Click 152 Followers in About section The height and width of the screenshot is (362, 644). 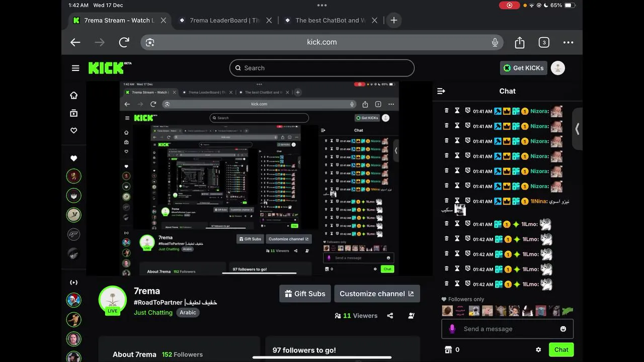coord(182,354)
